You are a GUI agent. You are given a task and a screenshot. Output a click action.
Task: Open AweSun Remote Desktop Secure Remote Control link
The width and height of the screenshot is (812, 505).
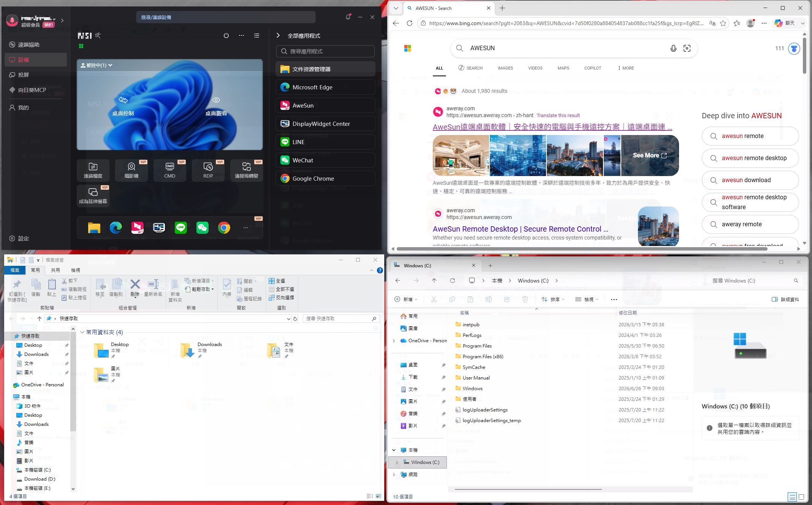pos(520,229)
